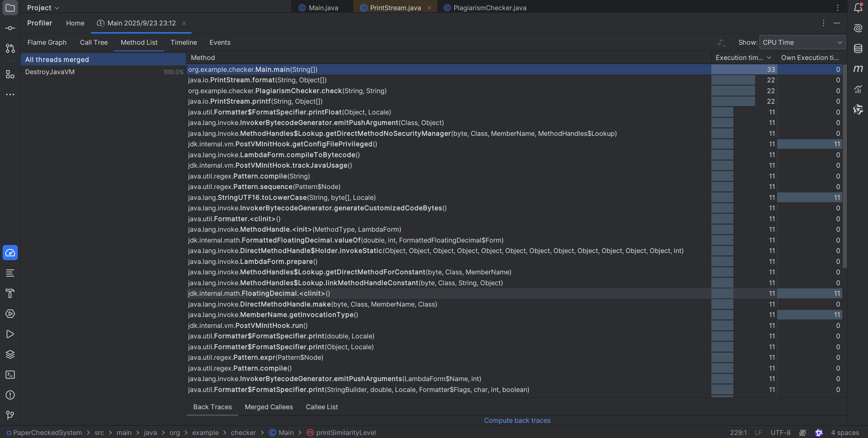Open the Problems tool window icon

click(10, 395)
